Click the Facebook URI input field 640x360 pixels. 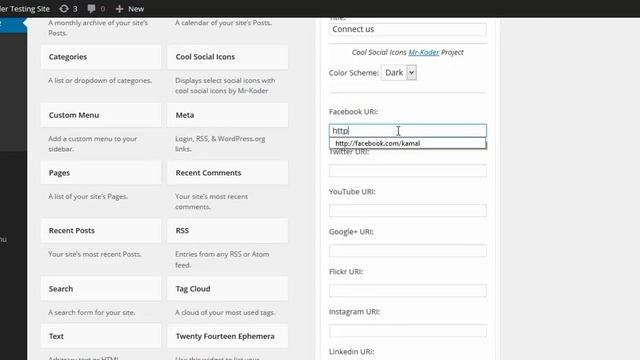click(x=408, y=131)
